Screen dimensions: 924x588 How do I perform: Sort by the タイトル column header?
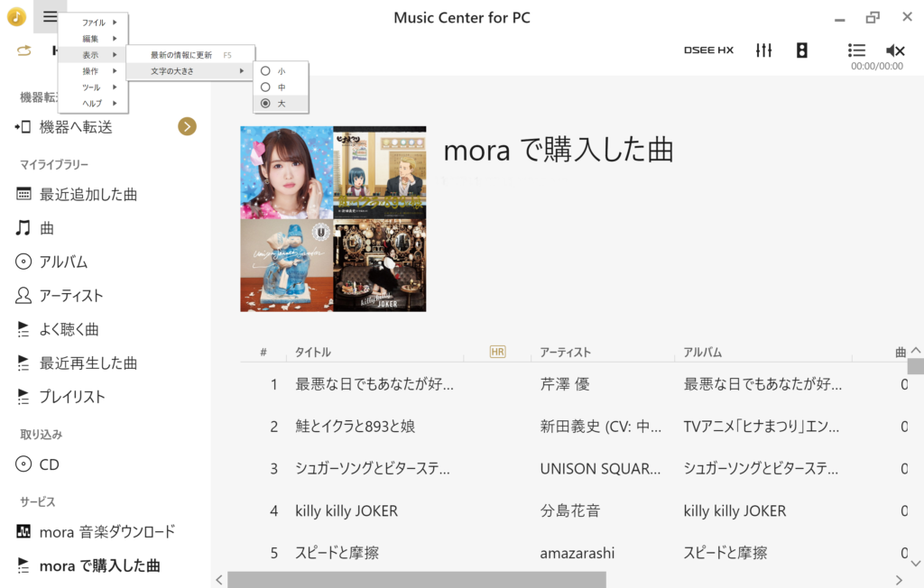313,352
